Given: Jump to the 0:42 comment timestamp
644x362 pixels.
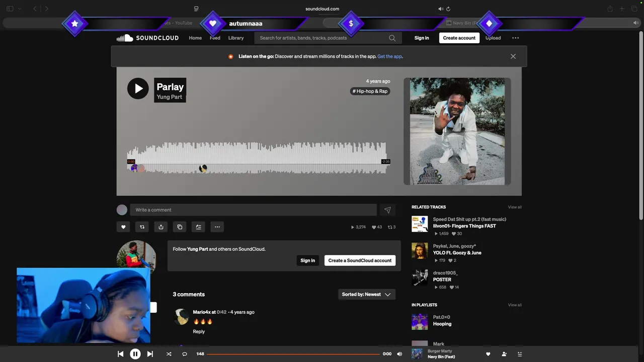Looking at the screenshot, I should 222,312.
